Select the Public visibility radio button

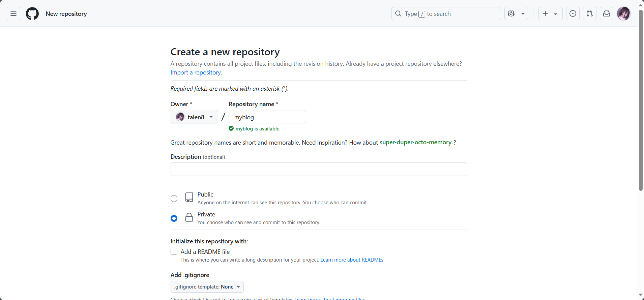pos(174,199)
